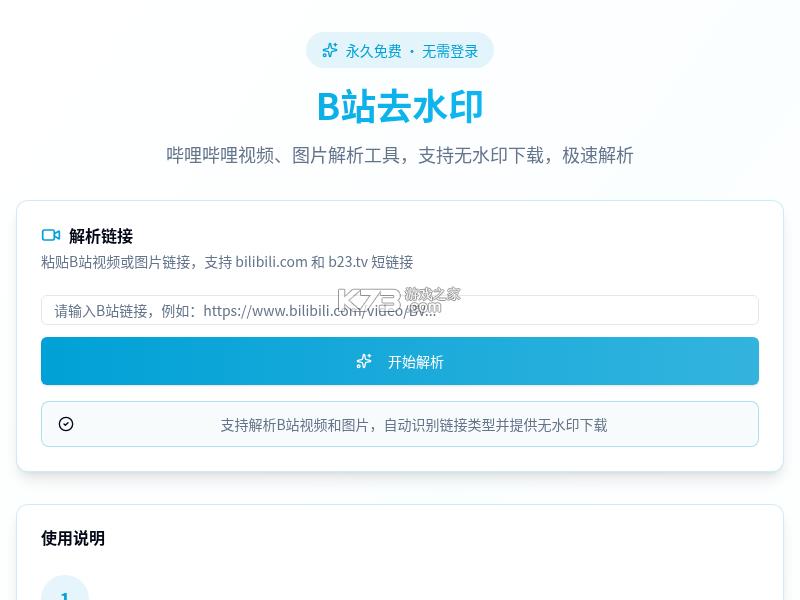Click the video camera icon beside 解析链接

pyautogui.click(x=51, y=235)
